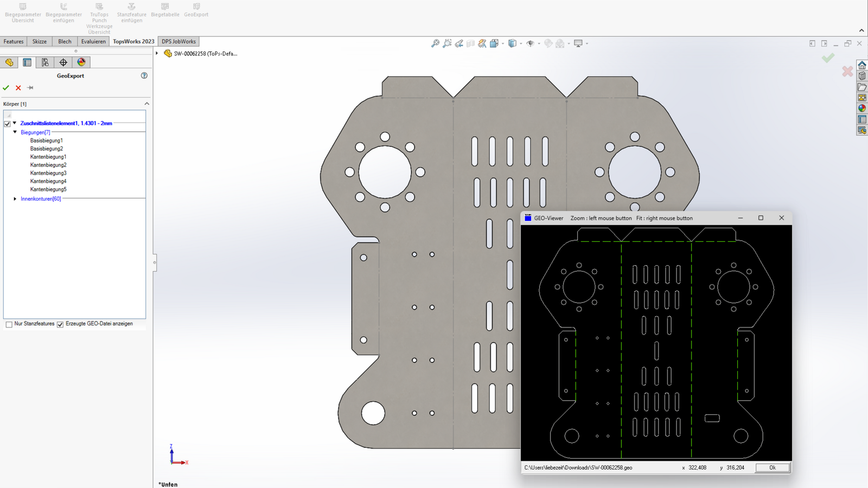This screenshot has height=488, width=868.
Task: Switch to the PropertyManager tab icon
Action: click(27, 62)
